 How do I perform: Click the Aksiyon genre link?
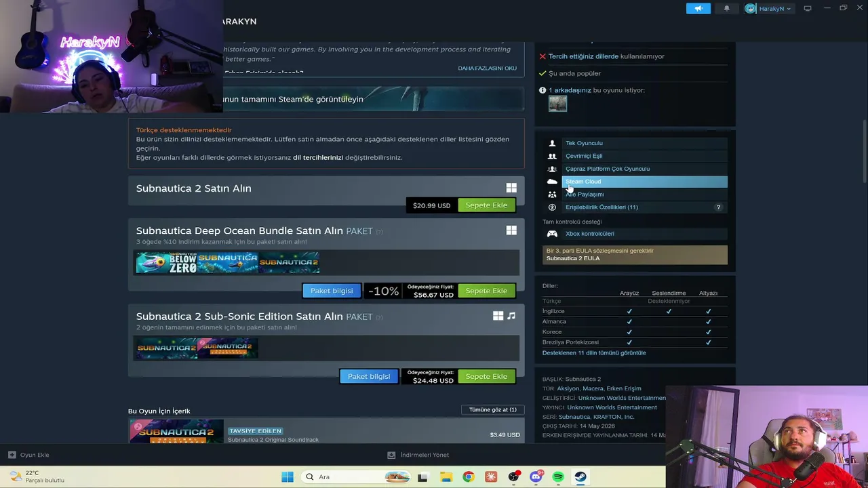coord(568,389)
